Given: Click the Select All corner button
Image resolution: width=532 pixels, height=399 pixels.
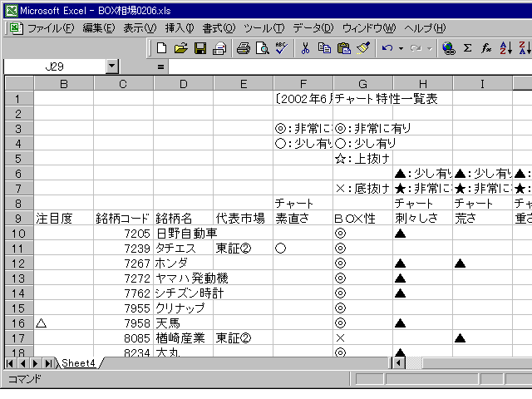Looking at the screenshot, I should pyautogui.click(x=19, y=83).
